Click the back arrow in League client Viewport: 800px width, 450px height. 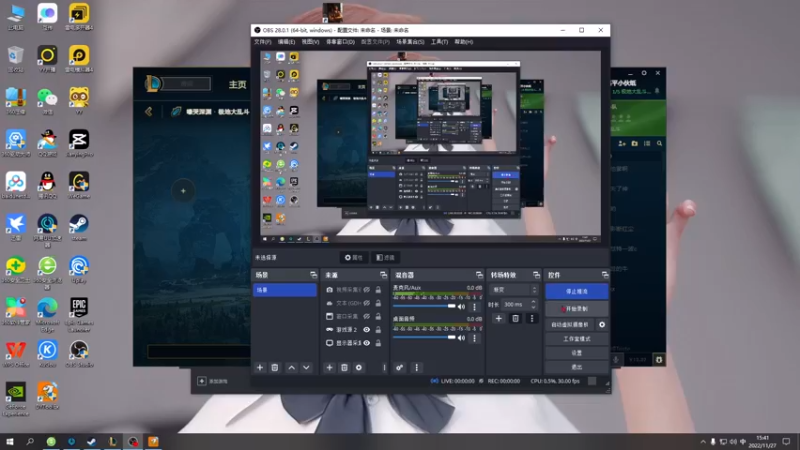pyautogui.click(x=148, y=111)
